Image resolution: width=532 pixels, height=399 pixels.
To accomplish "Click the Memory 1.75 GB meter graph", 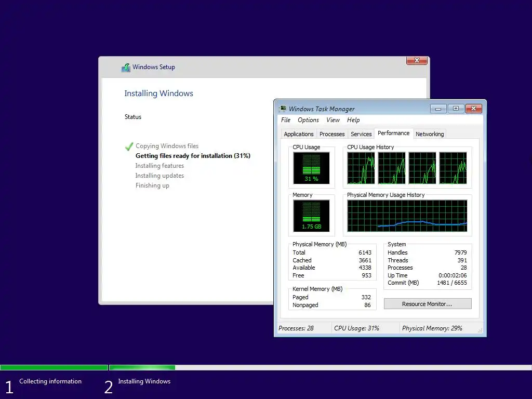I will pyautogui.click(x=311, y=216).
